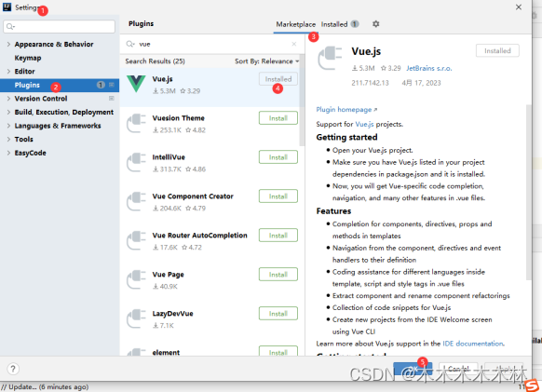Select the LazyDevVue result name
The width and height of the screenshot is (542, 392).
click(172, 314)
